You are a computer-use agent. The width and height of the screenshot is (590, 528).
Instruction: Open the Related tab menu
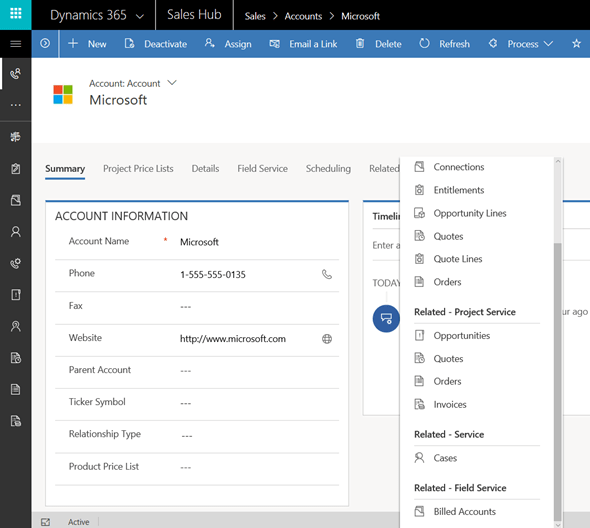tap(384, 169)
